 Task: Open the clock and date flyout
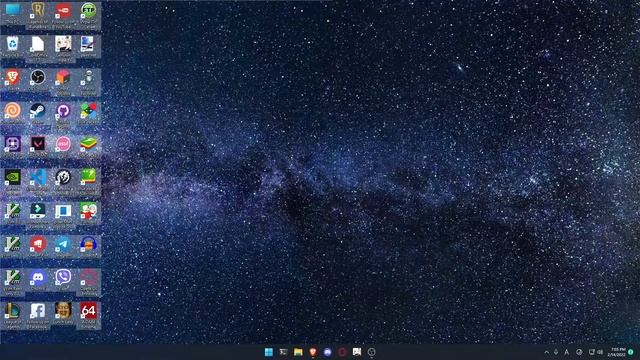pyautogui.click(x=616, y=352)
